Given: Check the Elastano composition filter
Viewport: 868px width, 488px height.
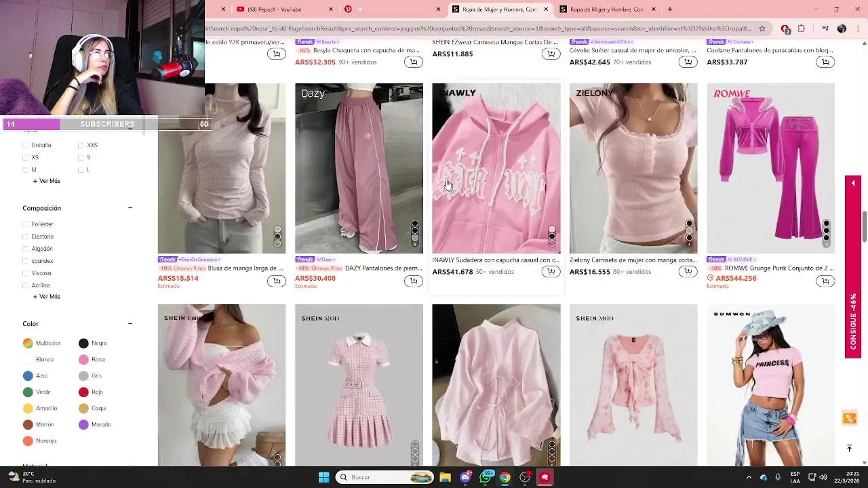Looking at the screenshot, I should (x=26, y=237).
